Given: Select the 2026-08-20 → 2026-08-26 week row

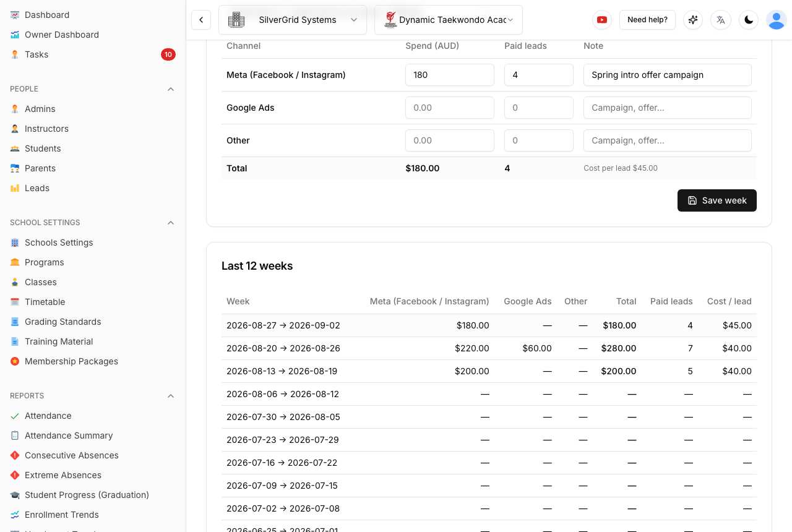Looking at the screenshot, I should coord(489,348).
